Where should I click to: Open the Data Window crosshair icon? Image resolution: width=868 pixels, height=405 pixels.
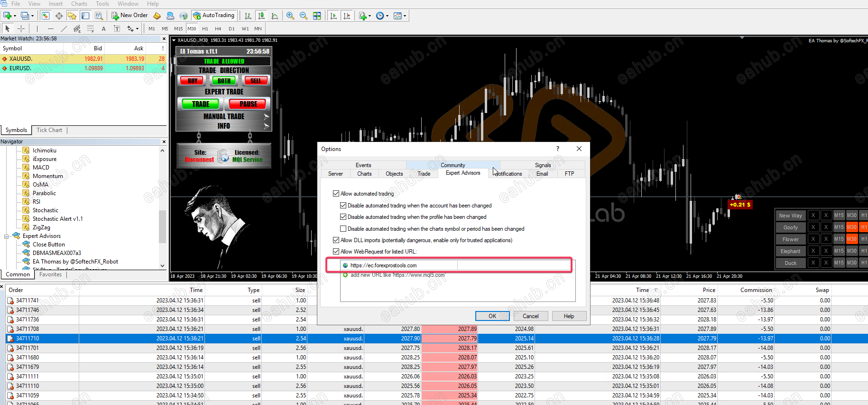59,16
